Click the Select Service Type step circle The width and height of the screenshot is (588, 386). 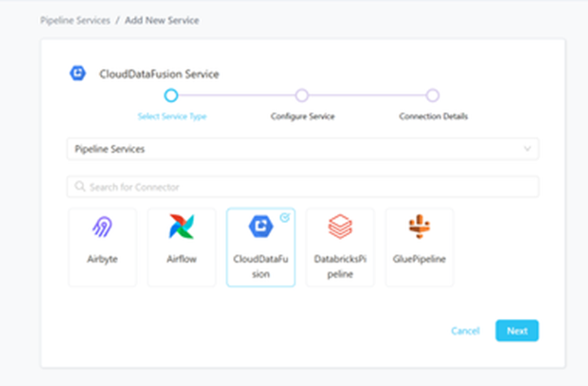pos(171,96)
